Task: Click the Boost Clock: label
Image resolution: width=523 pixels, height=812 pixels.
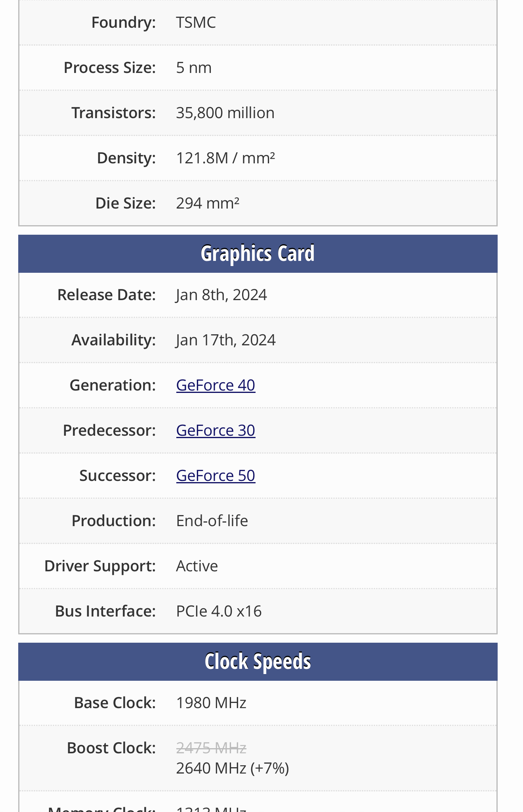Action: click(x=111, y=748)
